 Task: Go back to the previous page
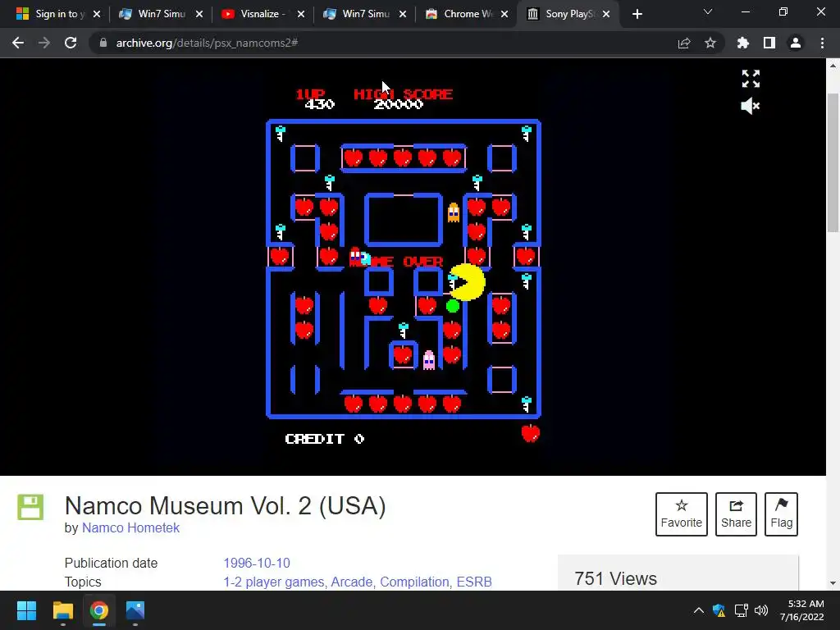(18, 43)
